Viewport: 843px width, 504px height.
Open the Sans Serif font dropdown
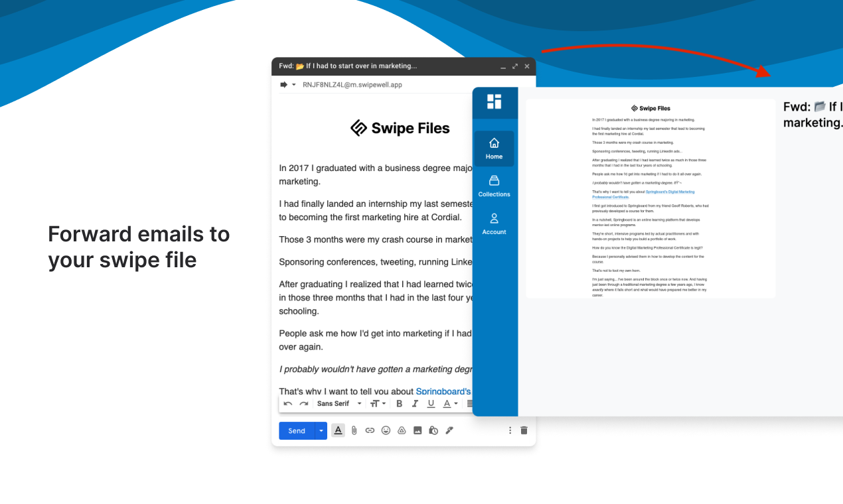(339, 403)
